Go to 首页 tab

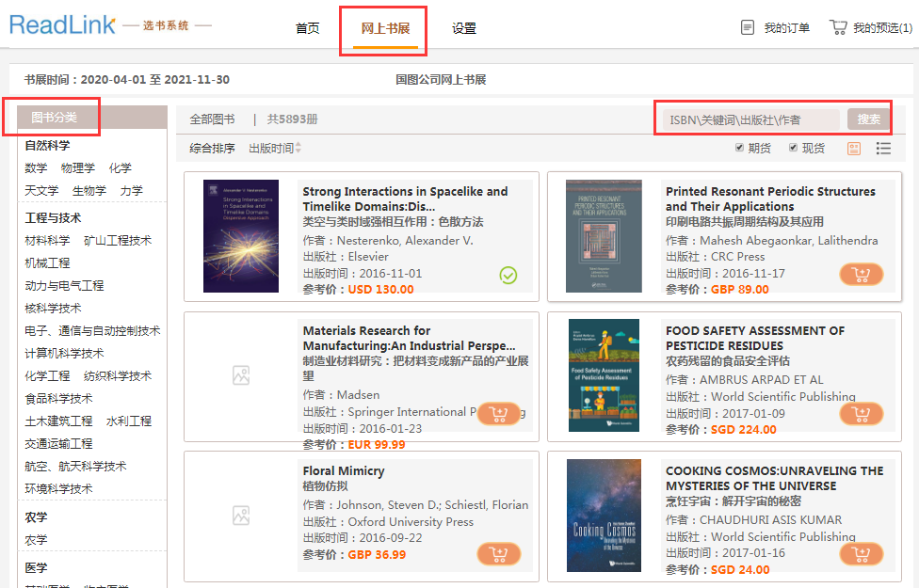[308, 28]
